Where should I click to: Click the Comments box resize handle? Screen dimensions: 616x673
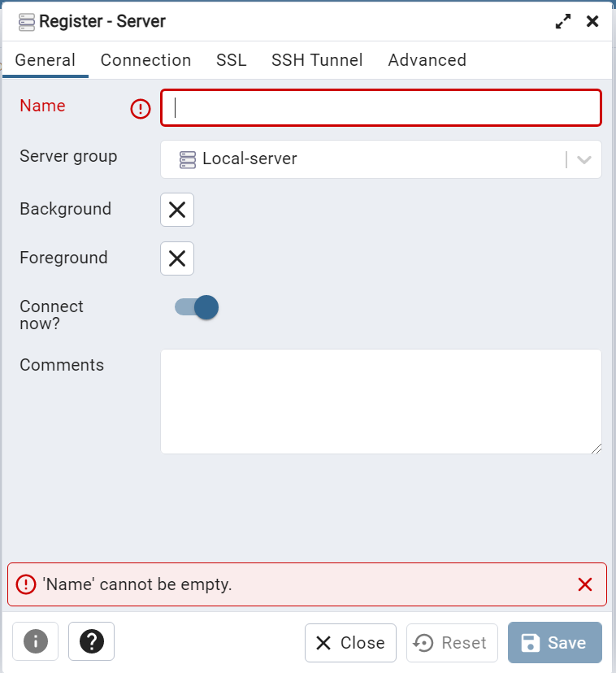click(596, 449)
